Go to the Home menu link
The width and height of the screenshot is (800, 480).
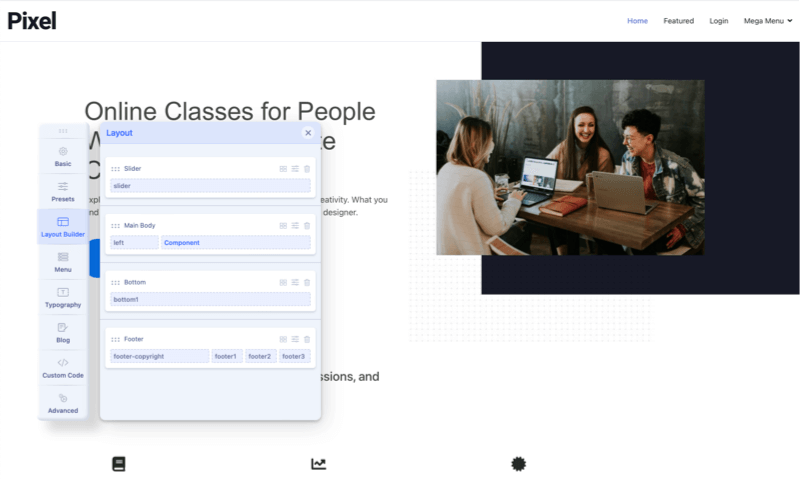pyautogui.click(x=637, y=21)
